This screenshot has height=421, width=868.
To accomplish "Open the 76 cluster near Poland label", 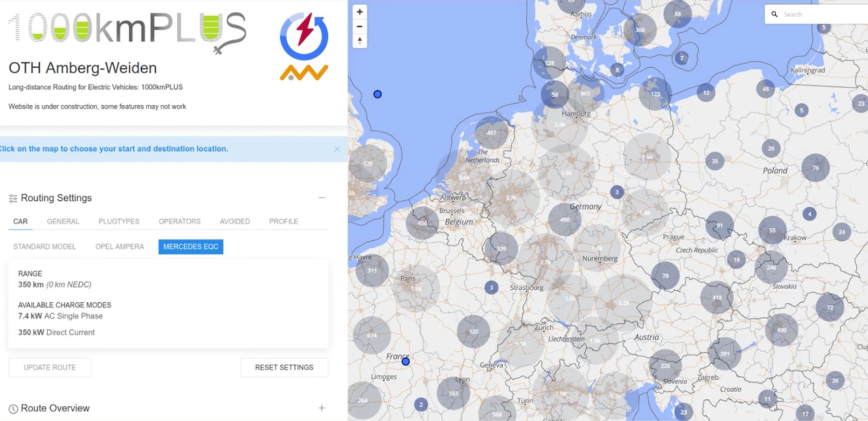I will click(x=815, y=168).
